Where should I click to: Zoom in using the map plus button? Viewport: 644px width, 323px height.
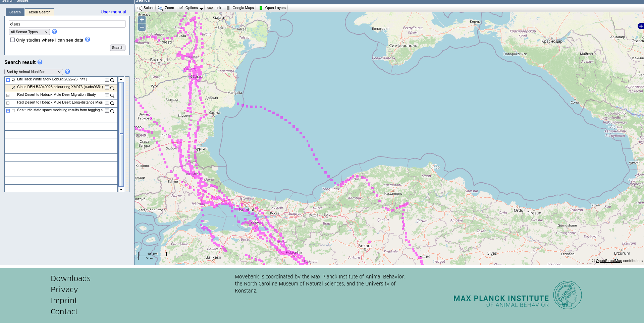(142, 20)
